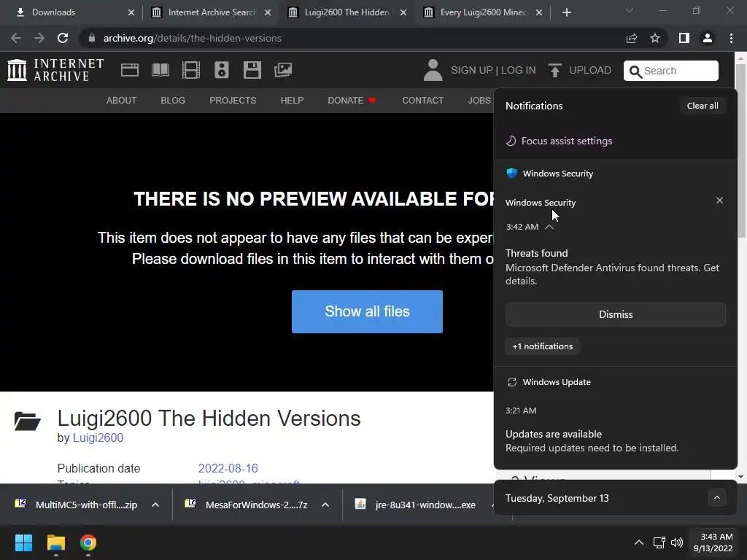The height and width of the screenshot is (560, 747).
Task: Click the Internet Archive logo
Action: [x=55, y=70]
